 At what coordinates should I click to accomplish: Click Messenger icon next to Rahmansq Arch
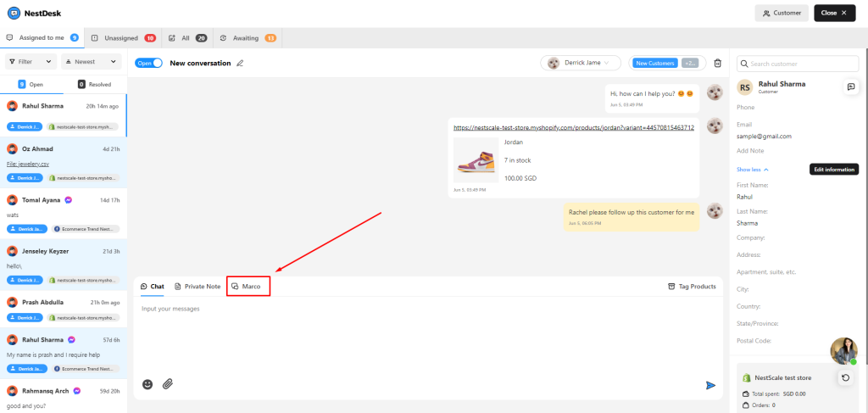77,391
